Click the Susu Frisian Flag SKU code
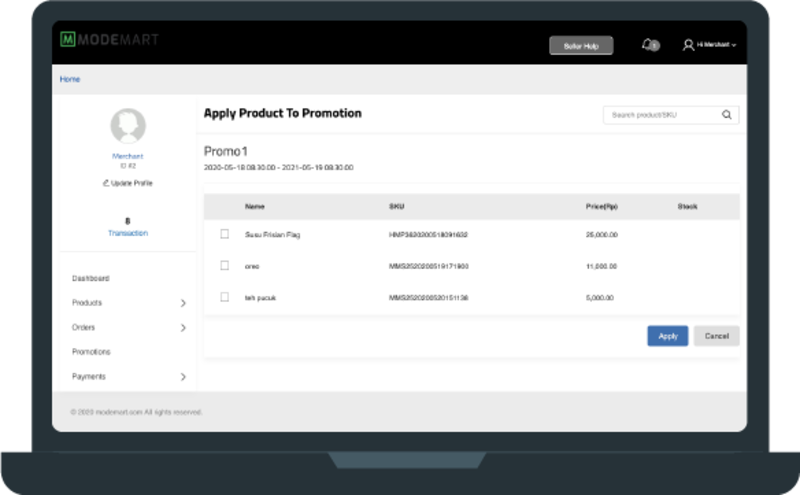This screenshot has height=495, width=800. [428, 235]
